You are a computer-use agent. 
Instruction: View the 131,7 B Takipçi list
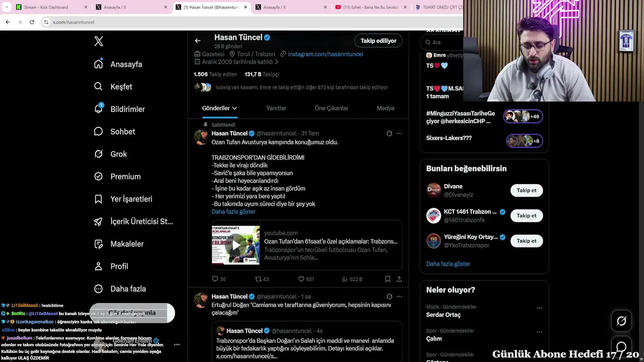tap(262, 74)
